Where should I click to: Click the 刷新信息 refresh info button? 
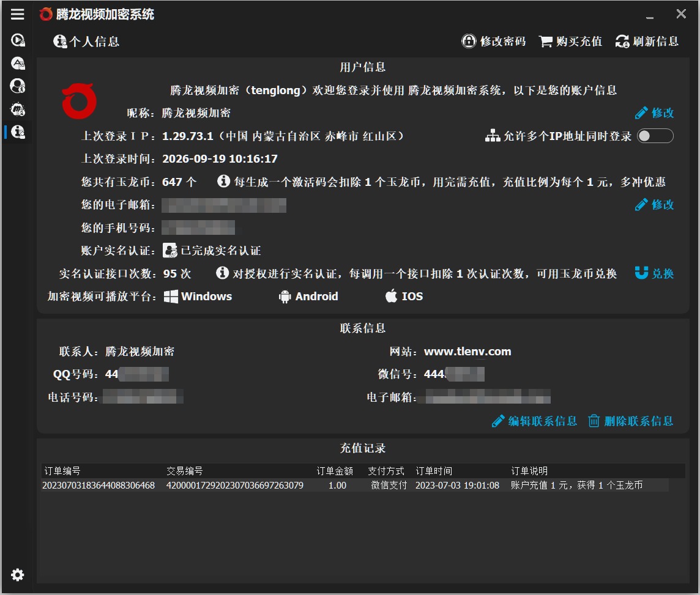coord(647,42)
